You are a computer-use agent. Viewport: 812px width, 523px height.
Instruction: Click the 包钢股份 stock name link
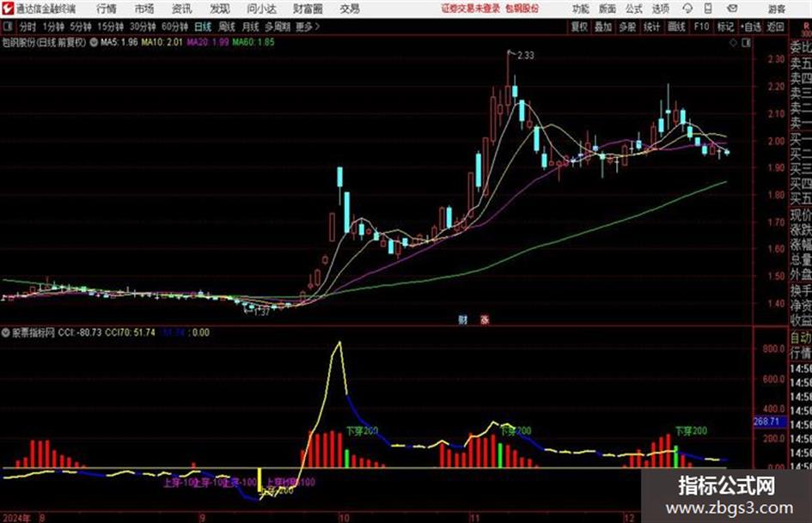coord(522,9)
